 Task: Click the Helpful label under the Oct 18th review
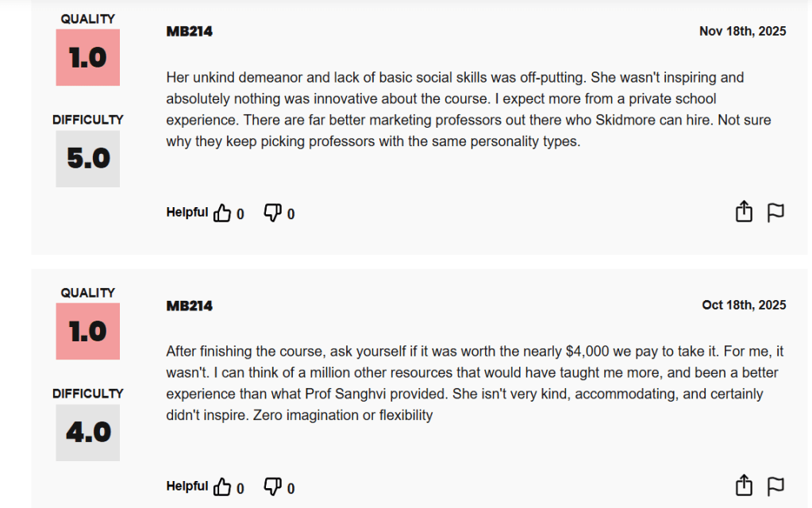pos(187,486)
